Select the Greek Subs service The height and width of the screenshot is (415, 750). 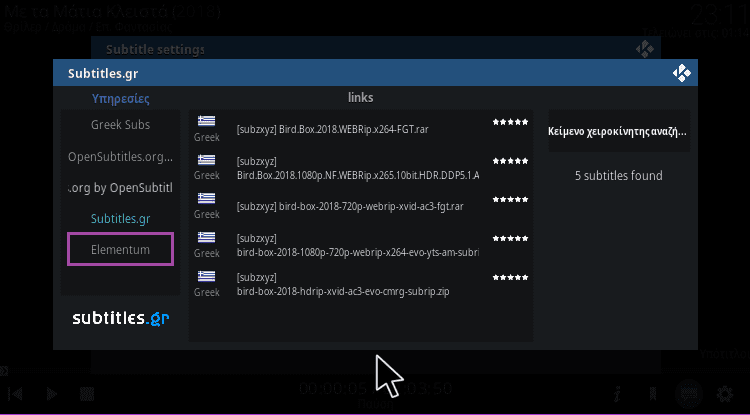(121, 125)
